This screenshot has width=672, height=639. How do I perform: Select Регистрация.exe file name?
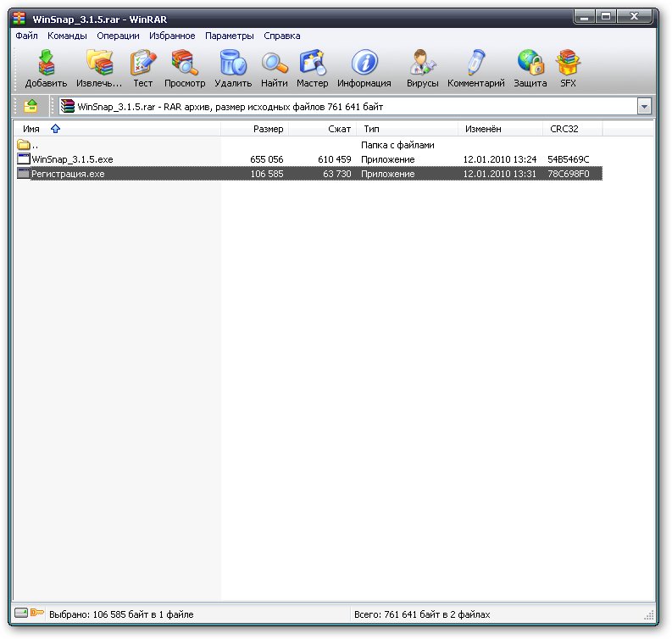click(x=68, y=174)
